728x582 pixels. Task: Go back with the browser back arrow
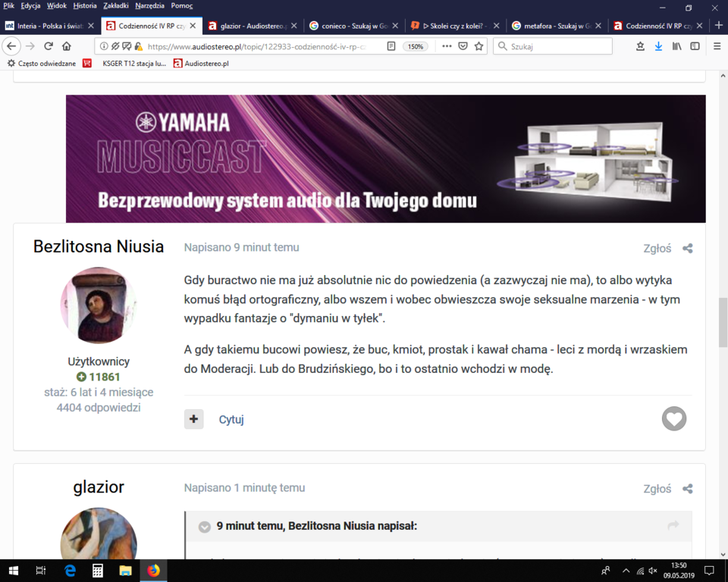(11, 46)
